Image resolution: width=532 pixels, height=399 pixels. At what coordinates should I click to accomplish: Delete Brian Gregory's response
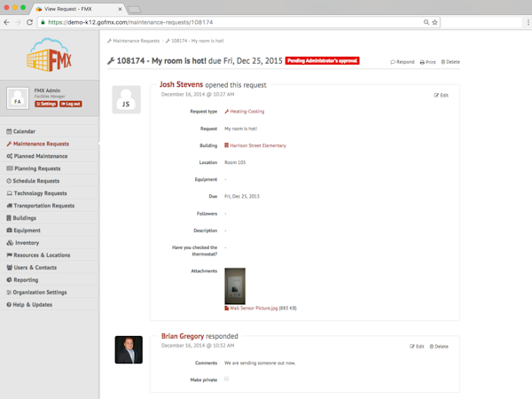(439, 347)
